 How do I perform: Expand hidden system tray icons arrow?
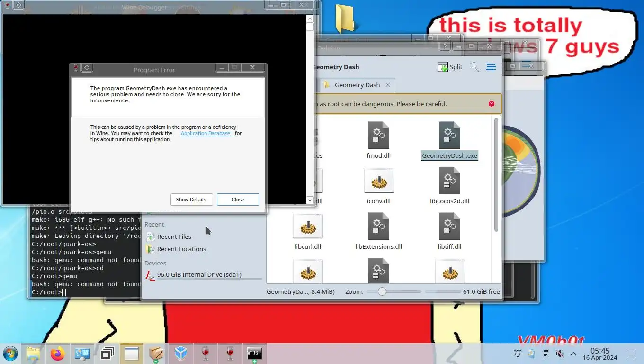[573, 354]
